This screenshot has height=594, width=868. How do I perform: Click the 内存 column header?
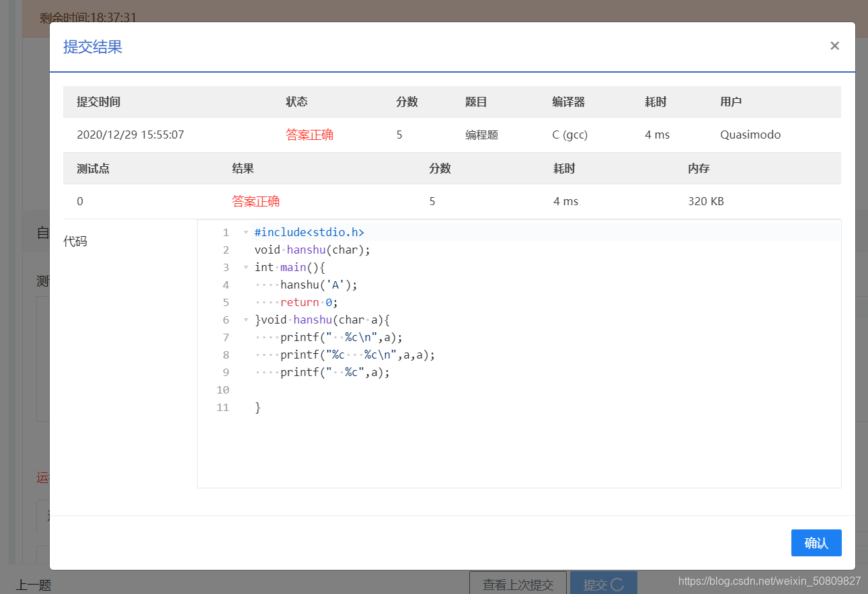[x=699, y=168]
